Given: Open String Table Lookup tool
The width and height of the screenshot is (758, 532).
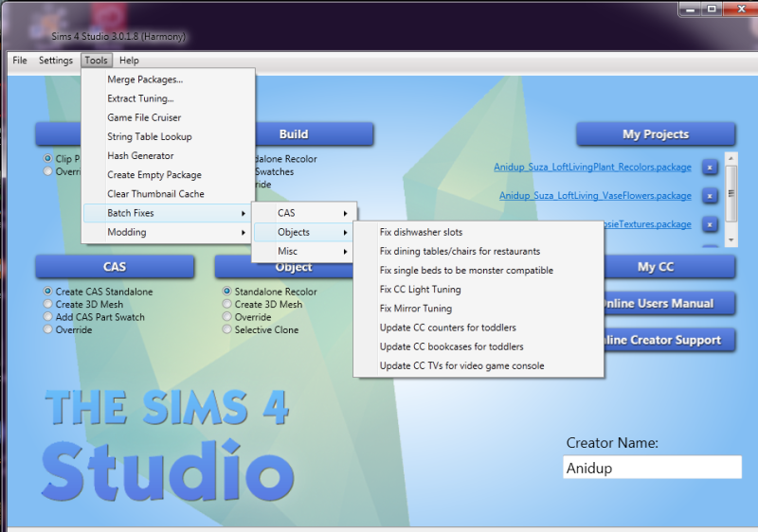Looking at the screenshot, I should (x=168, y=136).
